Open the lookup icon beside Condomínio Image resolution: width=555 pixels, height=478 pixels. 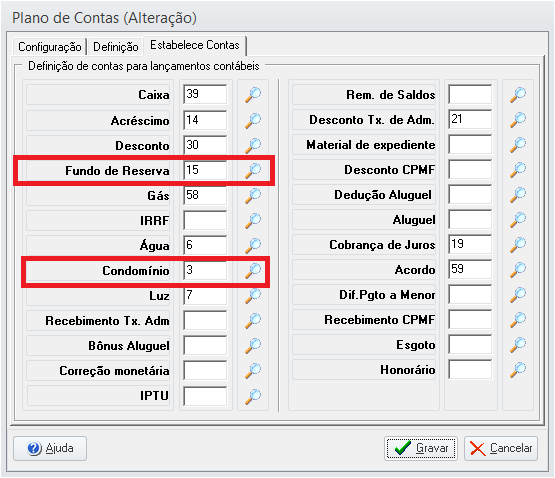click(253, 270)
